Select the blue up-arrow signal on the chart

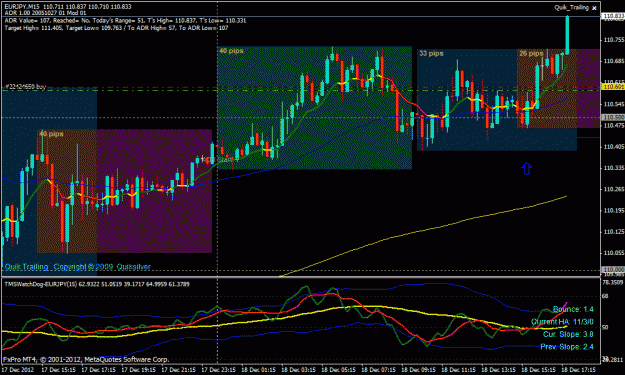coord(527,169)
